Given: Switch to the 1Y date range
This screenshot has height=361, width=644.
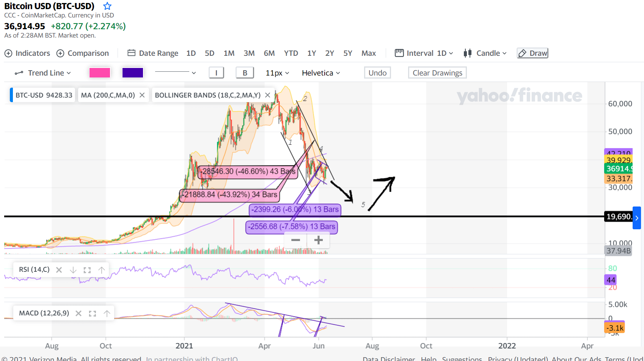Looking at the screenshot, I should tap(311, 53).
